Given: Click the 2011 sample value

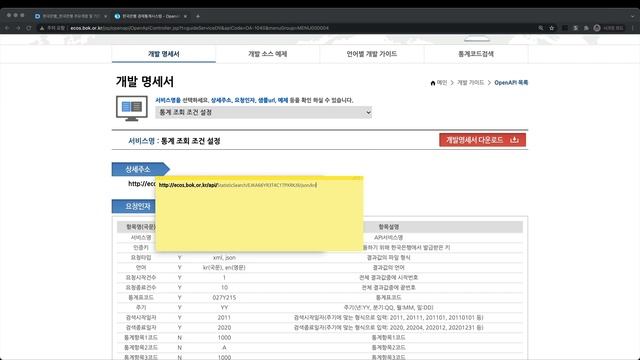Looking at the screenshot, I should click(224, 318).
